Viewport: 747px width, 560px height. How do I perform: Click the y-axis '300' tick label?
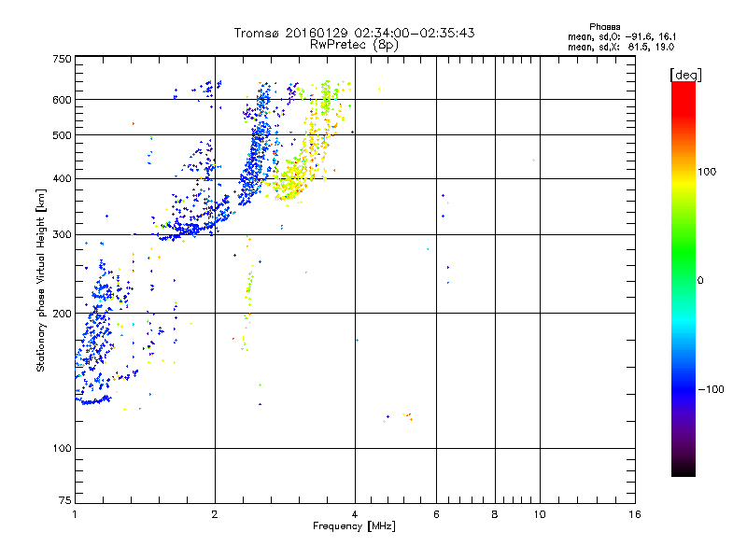[62, 234]
